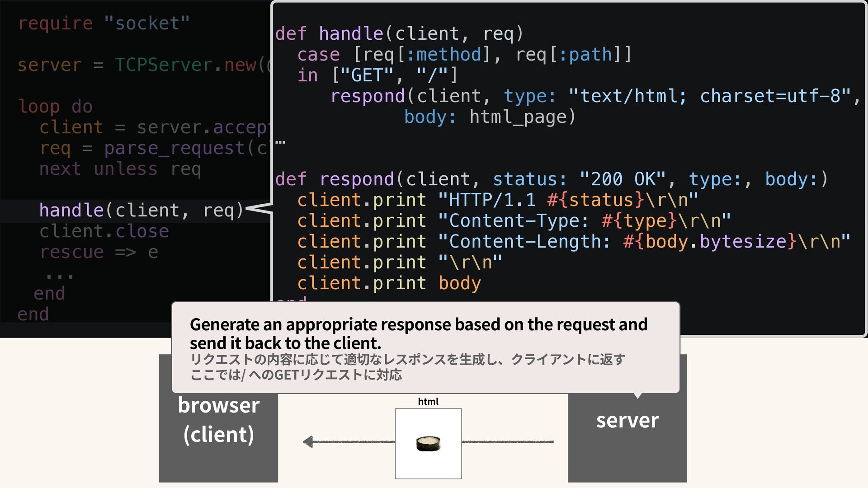Click the line between the html box and server
The height and width of the screenshot is (488, 868).
coord(507,441)
